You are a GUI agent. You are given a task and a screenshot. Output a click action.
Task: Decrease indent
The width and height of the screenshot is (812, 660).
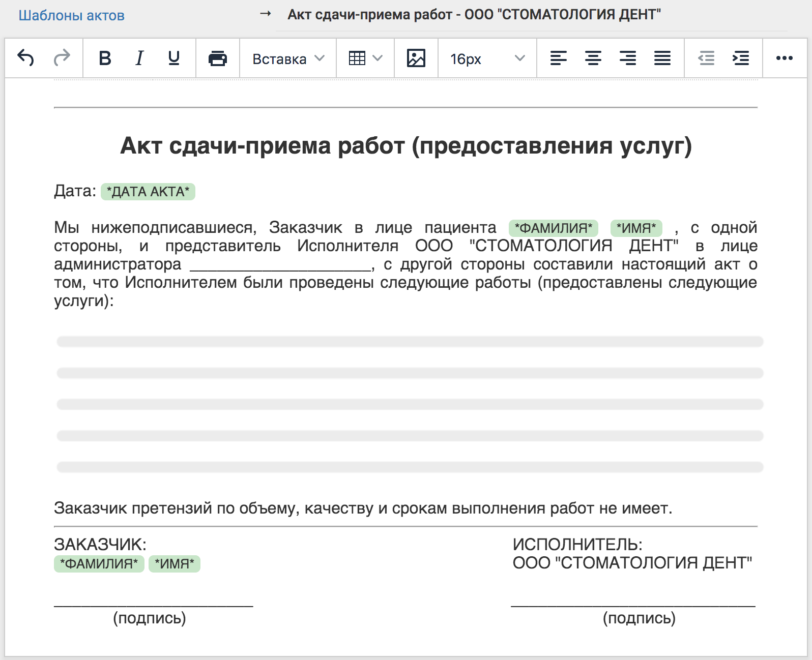tap(706, 58)
